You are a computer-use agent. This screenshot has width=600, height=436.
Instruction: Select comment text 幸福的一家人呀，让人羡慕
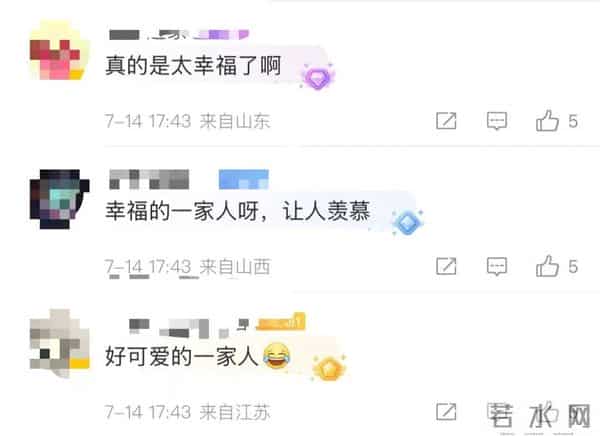pyautogui.click(x=238, y=211)
